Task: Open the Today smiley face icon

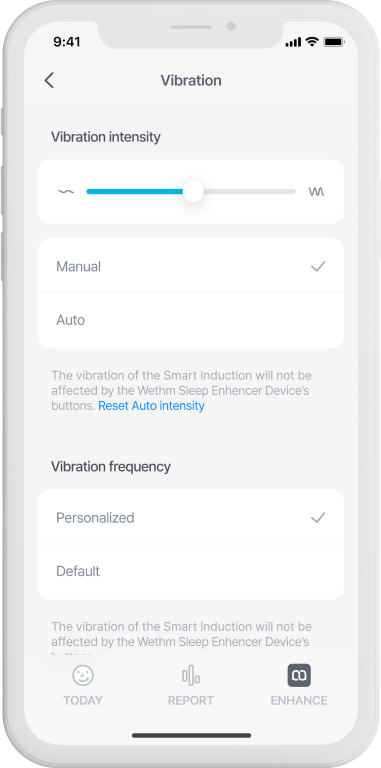Action: click(x=83, y=676)
